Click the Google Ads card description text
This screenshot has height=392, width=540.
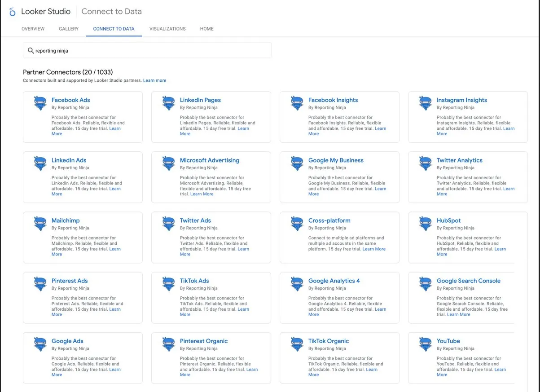[86, 366]
